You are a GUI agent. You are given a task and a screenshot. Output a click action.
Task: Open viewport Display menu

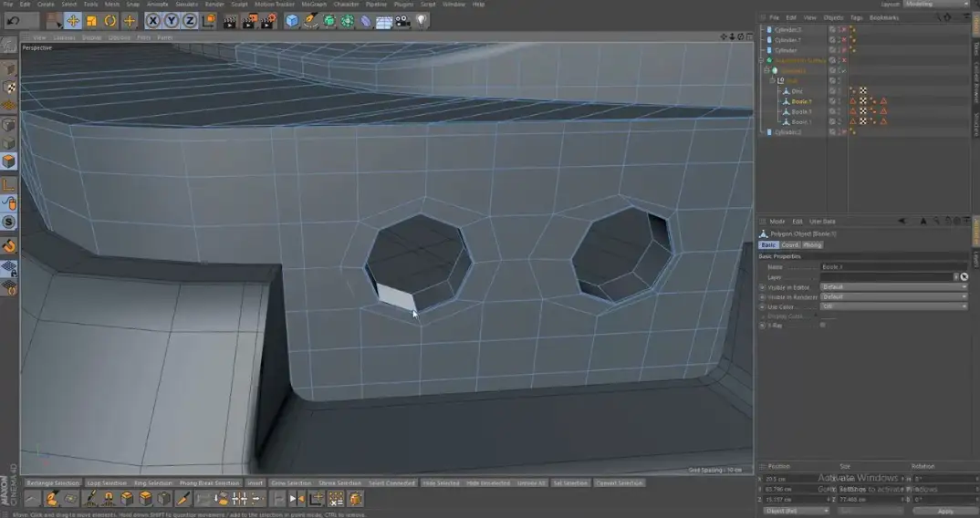click(x=91, y=37)
